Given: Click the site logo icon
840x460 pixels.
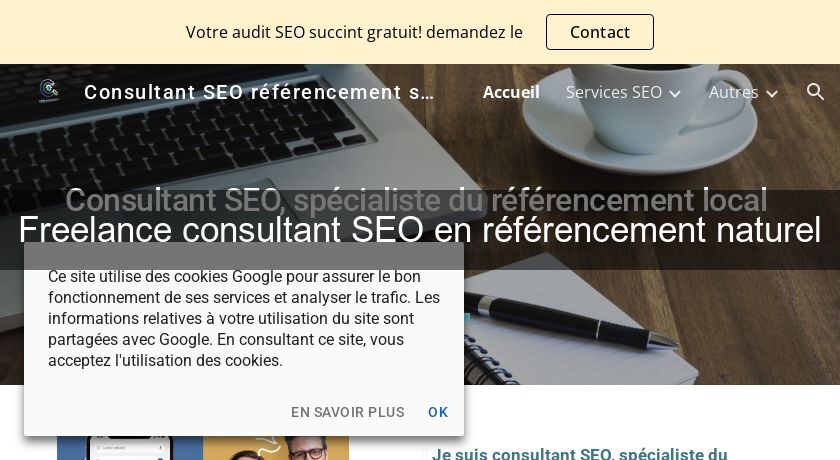Looking at the screenshot, I should coord(48,92).
